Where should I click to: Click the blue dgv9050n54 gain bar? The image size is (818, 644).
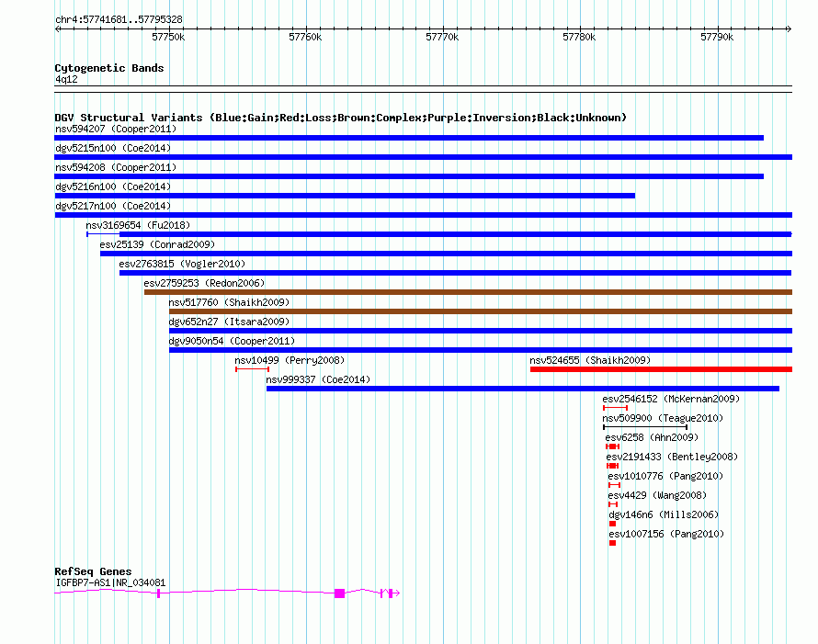pos(481,350)
